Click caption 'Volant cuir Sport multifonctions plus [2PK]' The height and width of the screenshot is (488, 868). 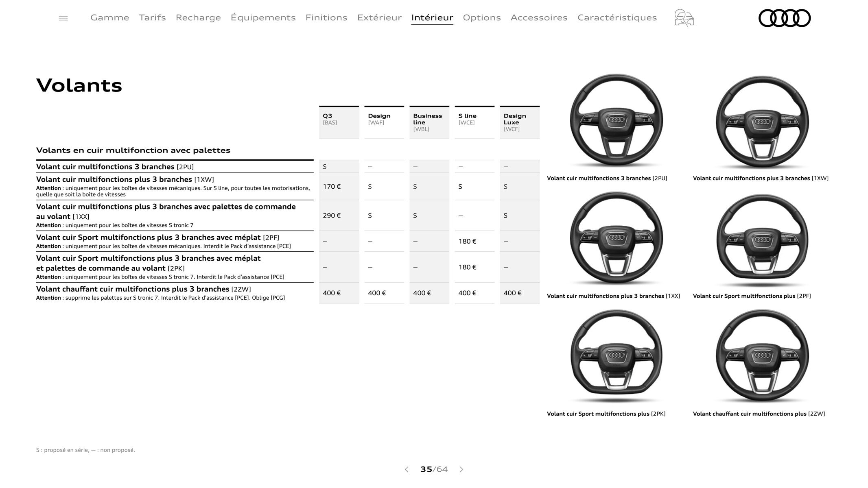(x=606, y=414)
